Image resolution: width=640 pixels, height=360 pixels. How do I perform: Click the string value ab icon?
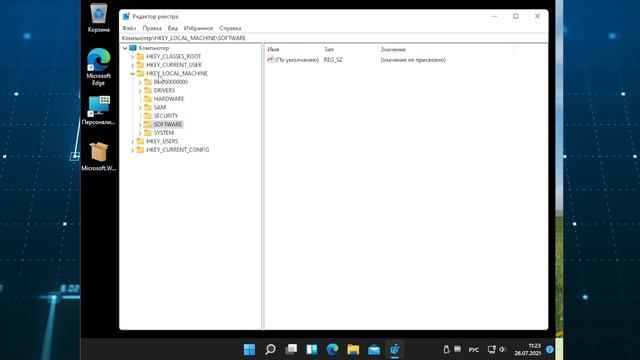pos(270,60)
